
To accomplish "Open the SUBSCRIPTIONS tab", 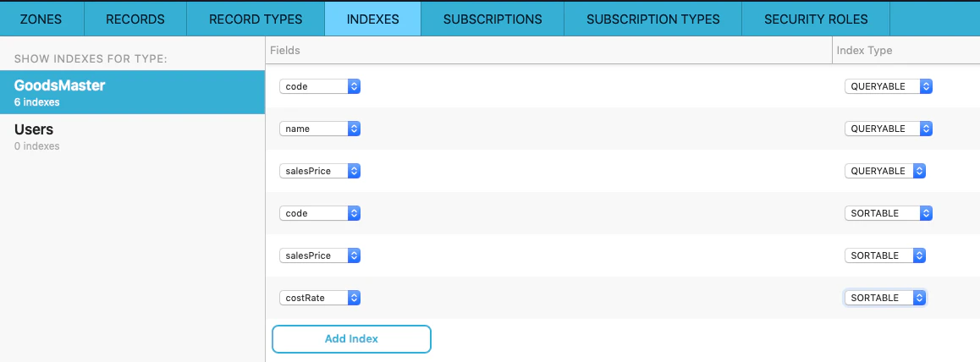I will pos(493,19).
